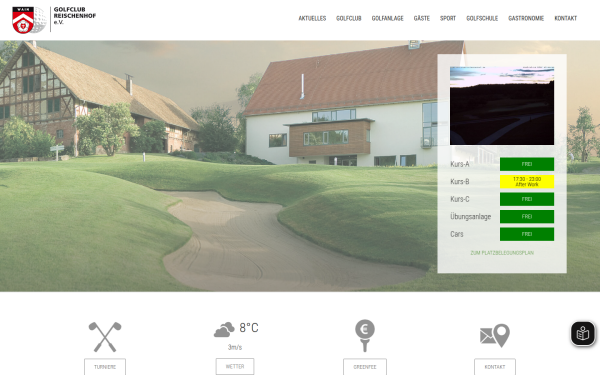Image resolution: width=600 pixels, height=375 pixels.
Task: Open the KONTAKT menu item in header
Action: click(x=566, y=18)
